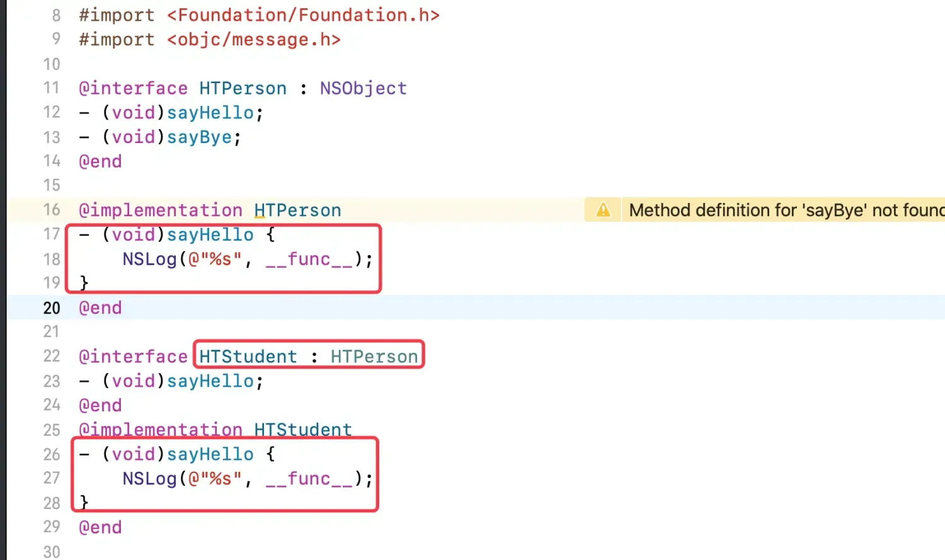Click NSLog call on line 27
This screenshot has height=560, width=945.
point(149,479)
